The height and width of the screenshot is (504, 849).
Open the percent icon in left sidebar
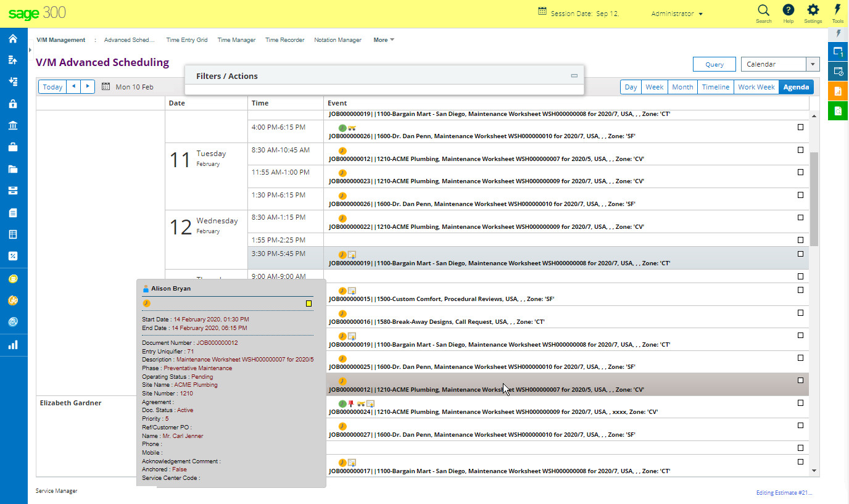pos(13,256)
